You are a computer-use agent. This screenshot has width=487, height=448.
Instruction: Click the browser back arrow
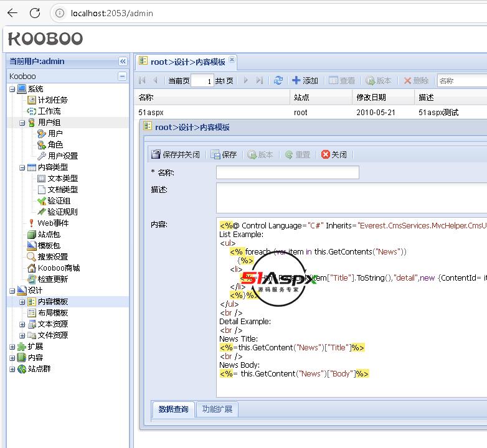12,13
